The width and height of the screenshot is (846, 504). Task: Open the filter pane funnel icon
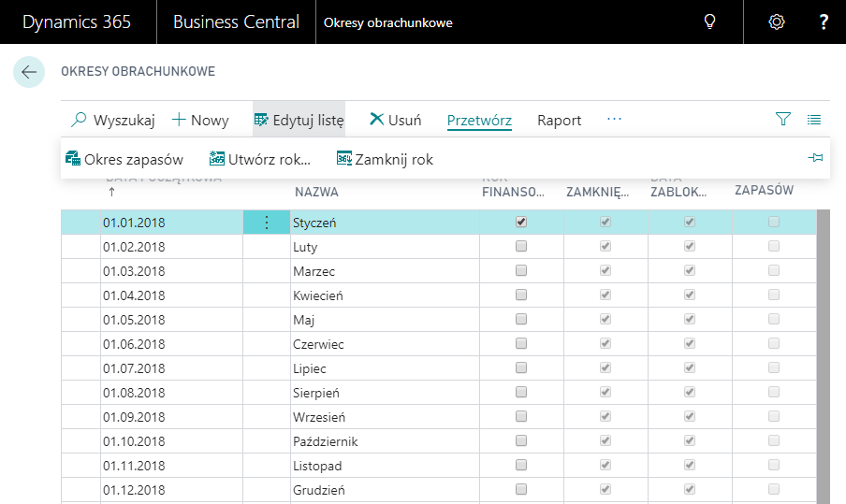(783, 119)
